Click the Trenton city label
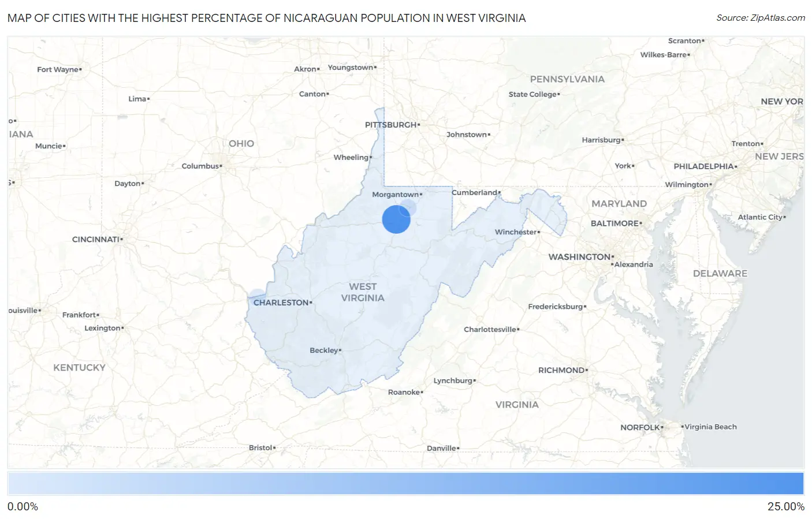This screenshot has height=519, width=812. (x=746, y=144)
